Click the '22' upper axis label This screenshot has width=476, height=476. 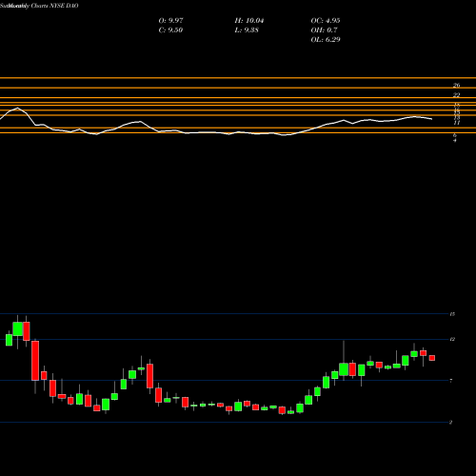(x=456, y=95)
